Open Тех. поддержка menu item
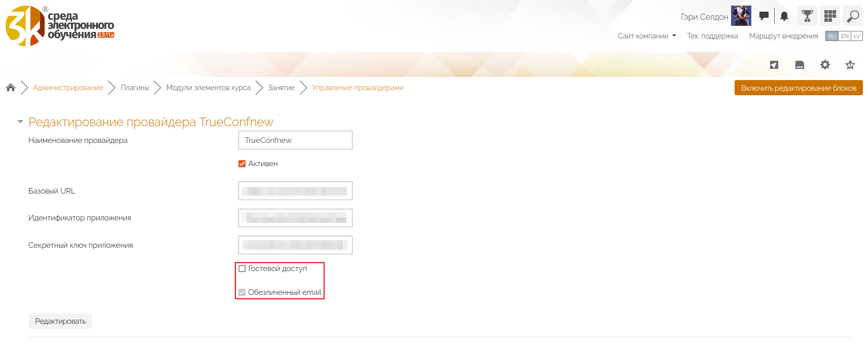The image size is (868, 343). [712, 36]
